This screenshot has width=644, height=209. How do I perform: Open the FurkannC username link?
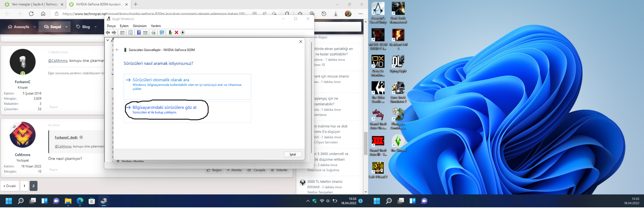coord(22,82)
